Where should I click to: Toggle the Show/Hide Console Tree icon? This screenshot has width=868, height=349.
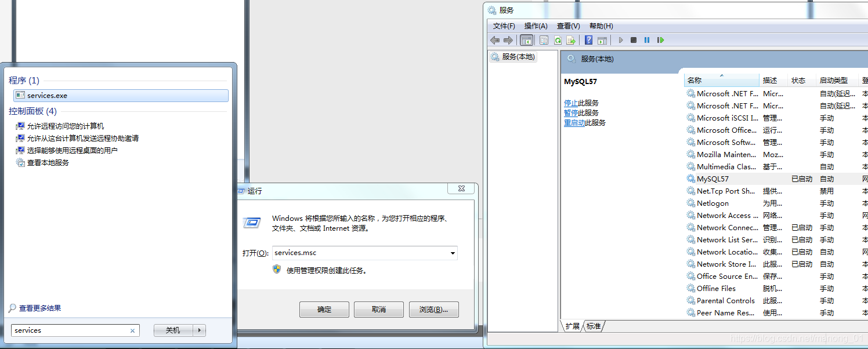527,40
